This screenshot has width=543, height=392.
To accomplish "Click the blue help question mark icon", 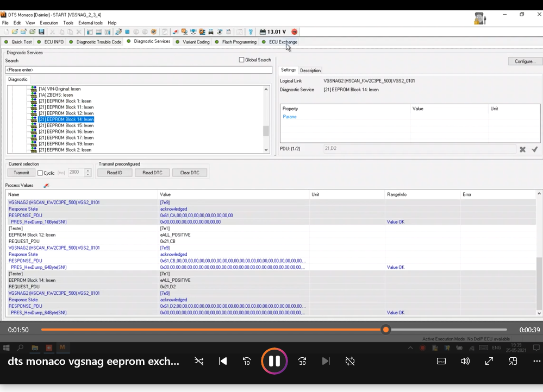I will 251,32.
